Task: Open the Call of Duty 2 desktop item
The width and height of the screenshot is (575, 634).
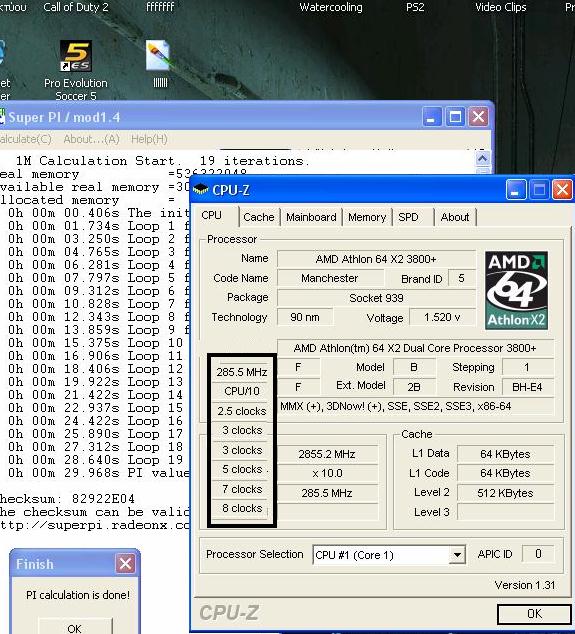Action: (x=76, y=7)
